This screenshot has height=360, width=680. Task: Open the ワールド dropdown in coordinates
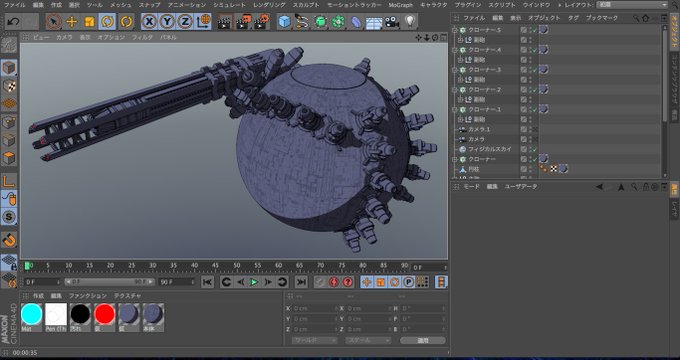click(314, 340)
